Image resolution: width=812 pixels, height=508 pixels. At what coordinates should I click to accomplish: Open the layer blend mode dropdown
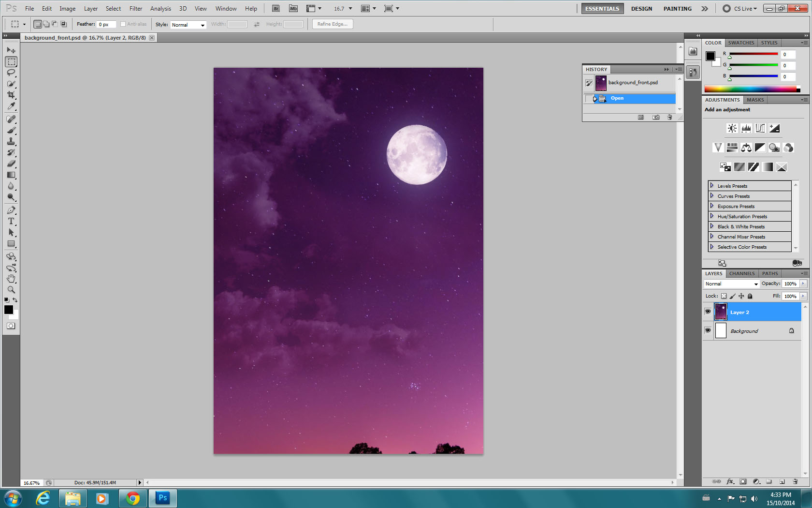click(731, 284)
